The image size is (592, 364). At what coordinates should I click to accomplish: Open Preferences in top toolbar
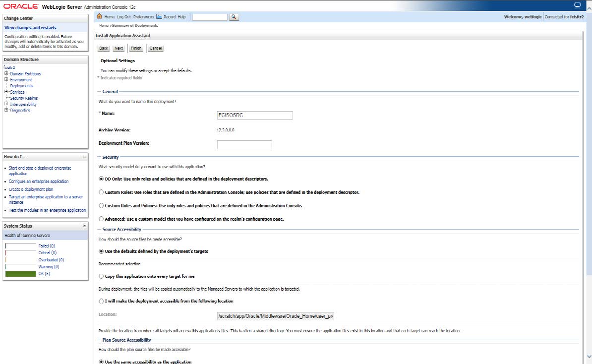tap(143, 17)
